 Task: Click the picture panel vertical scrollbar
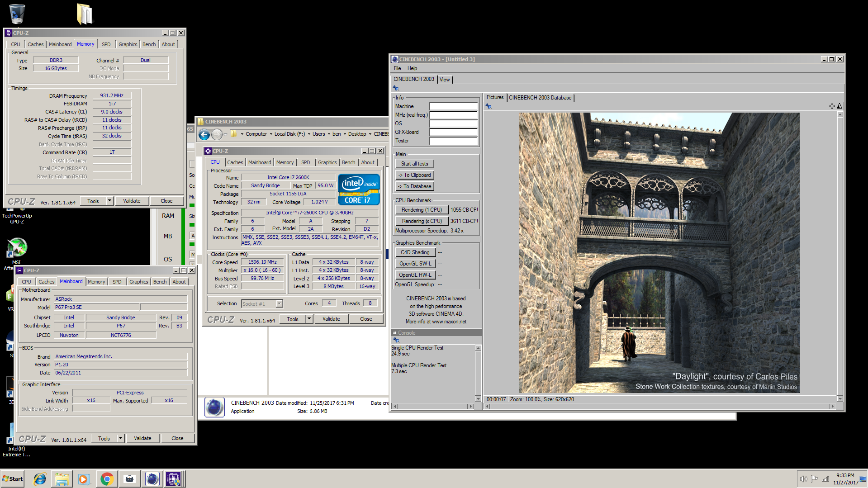[x=840, y=257]
